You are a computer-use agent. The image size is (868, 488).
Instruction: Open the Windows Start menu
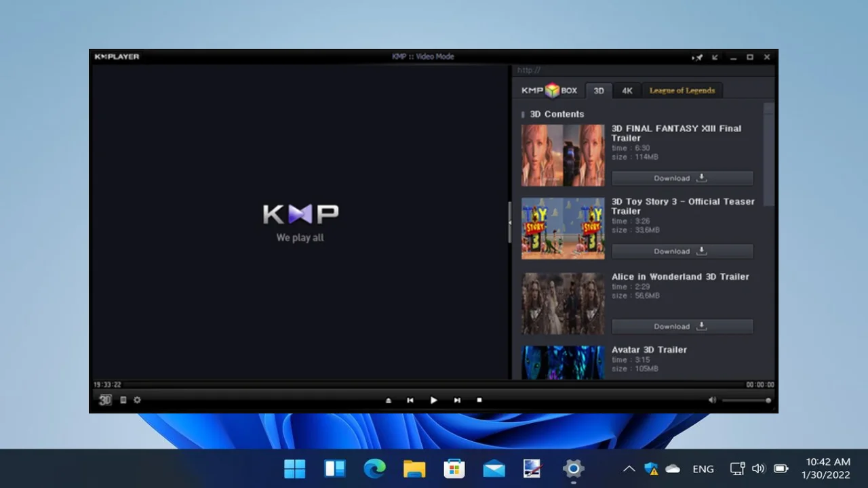[x=295, y=468]
